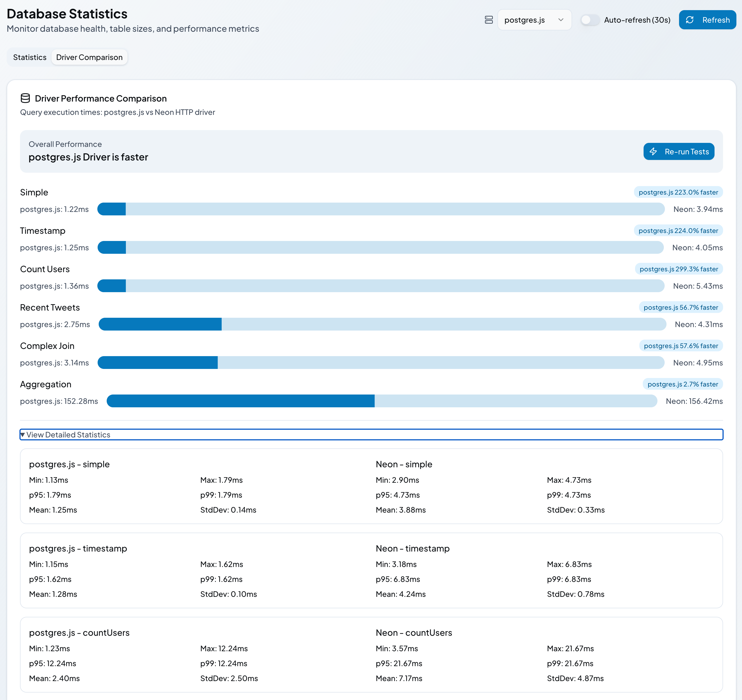Screen dimensions: 742x700
Task: Click the 'Neon: 3.94ms' value
Action: click(698, 209)
